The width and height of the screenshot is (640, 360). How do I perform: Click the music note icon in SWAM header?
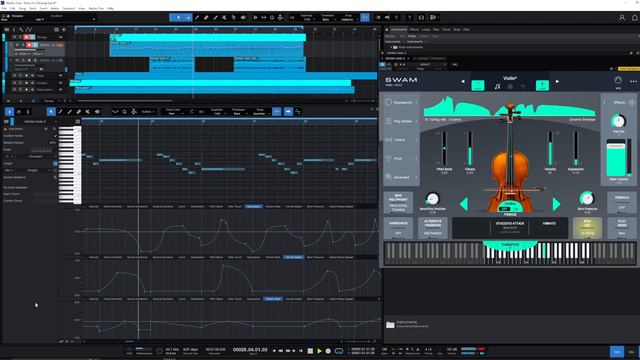[497, 86]
